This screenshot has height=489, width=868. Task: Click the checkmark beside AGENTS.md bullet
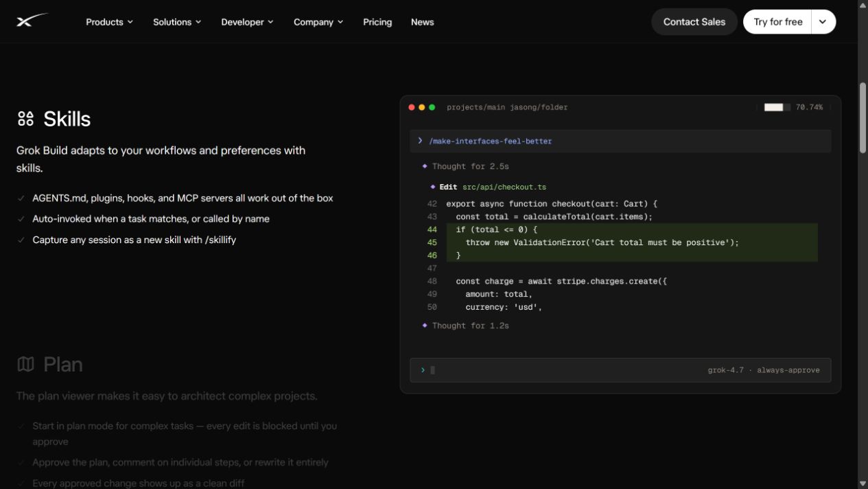point(21,198)
